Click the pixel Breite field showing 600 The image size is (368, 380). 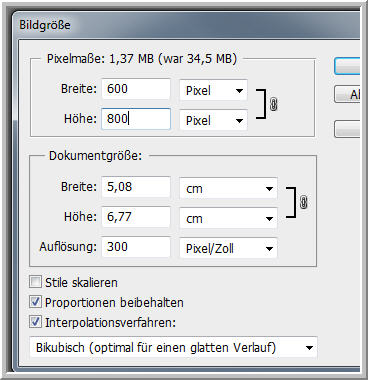[136, 89]
